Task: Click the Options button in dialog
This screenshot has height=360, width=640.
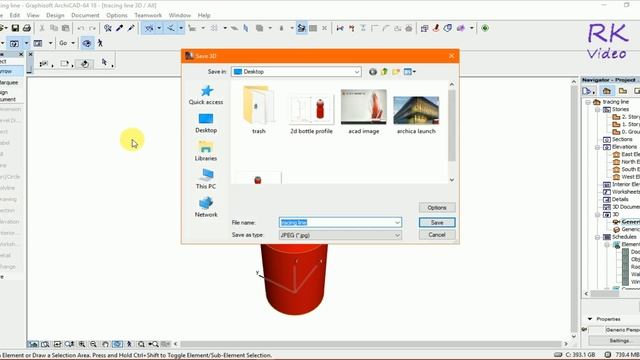Action: coord(437,208)
